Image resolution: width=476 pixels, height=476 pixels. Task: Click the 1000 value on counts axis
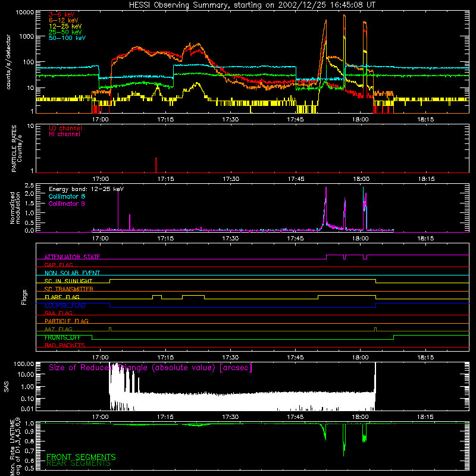click(x=27, y=36)
